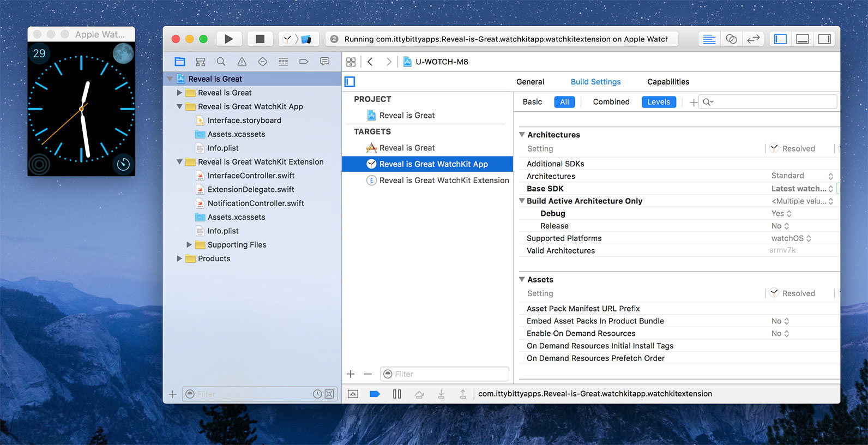868x445 pixels.
Task: Toggle the Navigator pane visibility
Action: (x=780, y=39)
